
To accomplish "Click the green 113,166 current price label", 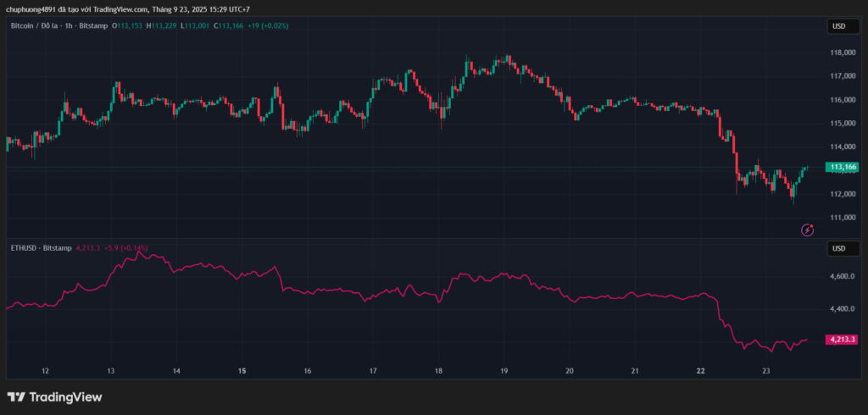I will point(843,167).
